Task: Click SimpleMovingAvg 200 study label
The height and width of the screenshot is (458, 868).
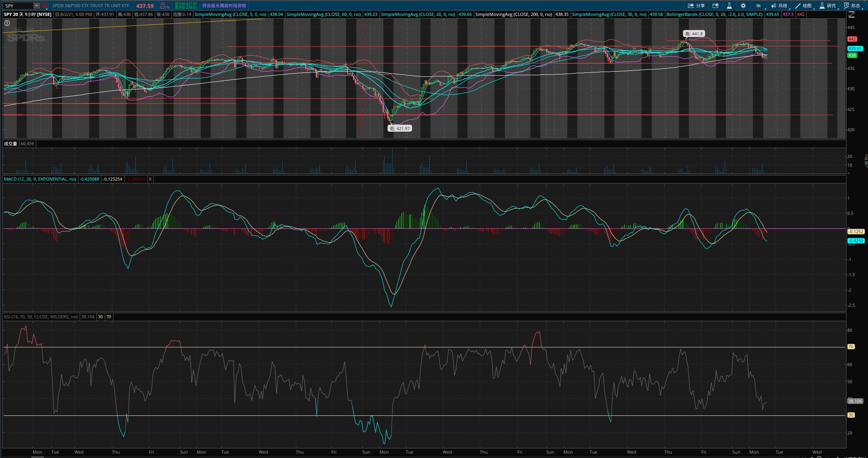Action: tap(514, 14)
